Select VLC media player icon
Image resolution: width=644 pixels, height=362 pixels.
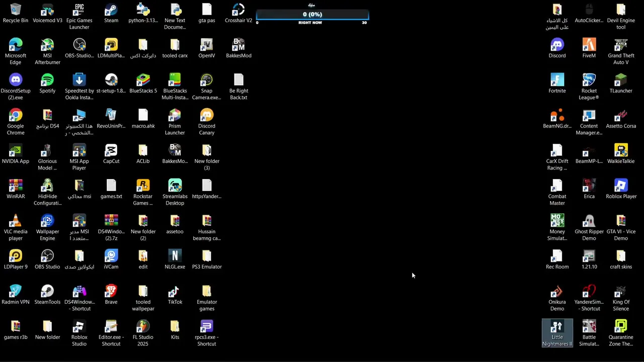(x=16, y=228)
